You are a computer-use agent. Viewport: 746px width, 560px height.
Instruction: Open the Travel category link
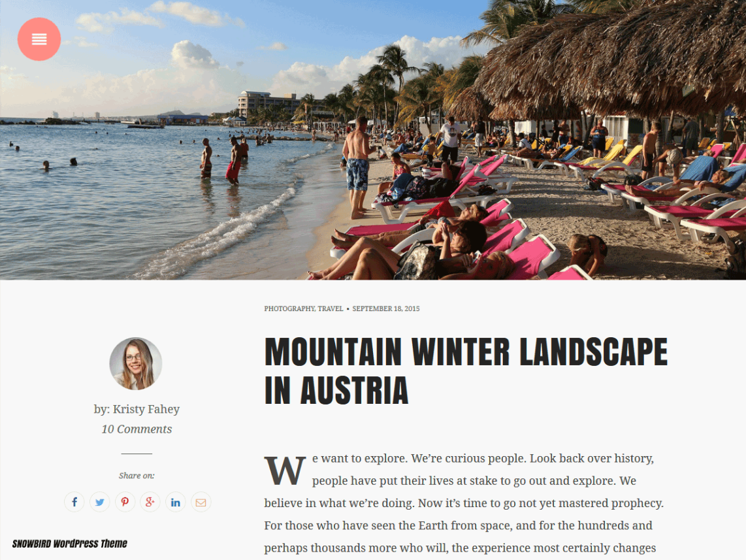tap(330, 308)
